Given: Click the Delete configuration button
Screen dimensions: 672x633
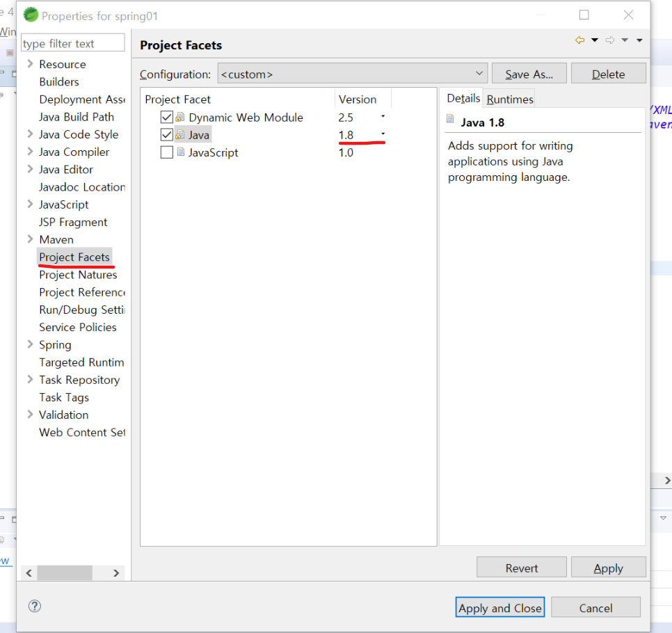Looking at the screenshot, I should pyautogui.click(x=608, y=74).
